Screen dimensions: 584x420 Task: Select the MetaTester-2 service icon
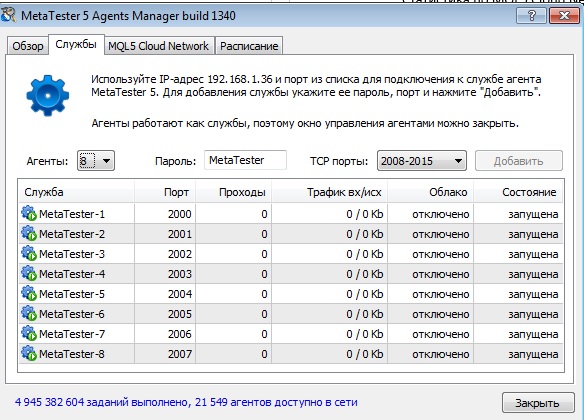29,233
